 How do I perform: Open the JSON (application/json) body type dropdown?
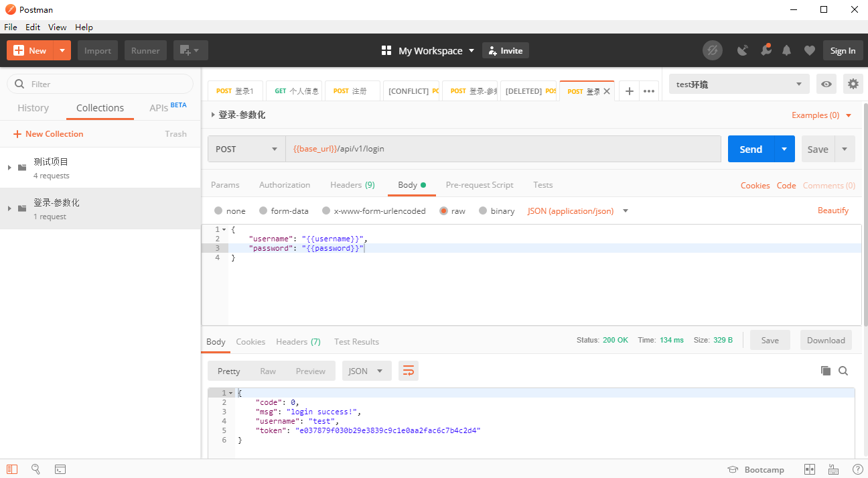point(577,211)
